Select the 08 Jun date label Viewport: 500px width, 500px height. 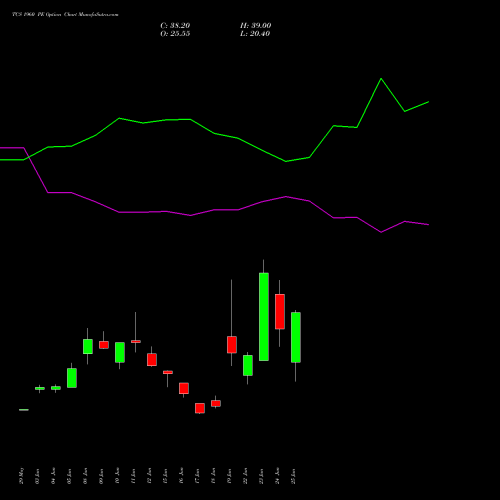pyautogui.click(x=86, y=476)
